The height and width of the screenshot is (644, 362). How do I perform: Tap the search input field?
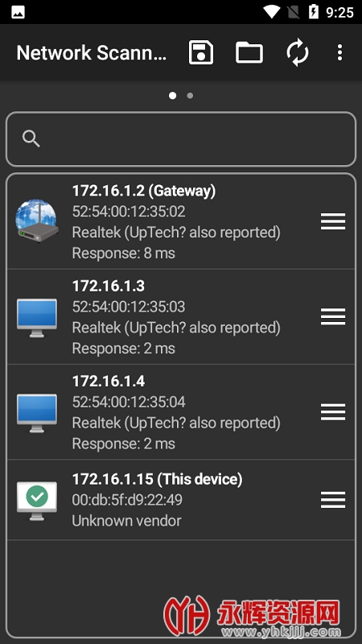click(x=181, y=139)
